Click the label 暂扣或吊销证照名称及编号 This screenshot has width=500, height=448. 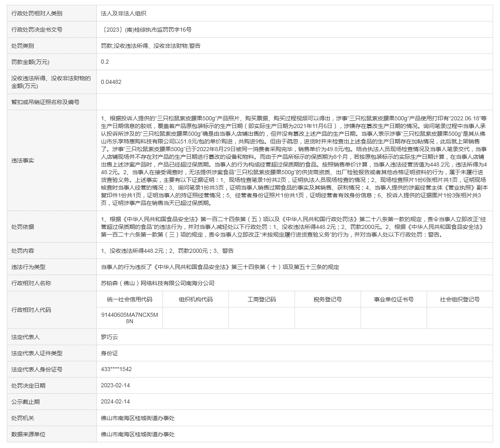click(x=45, y=102)
